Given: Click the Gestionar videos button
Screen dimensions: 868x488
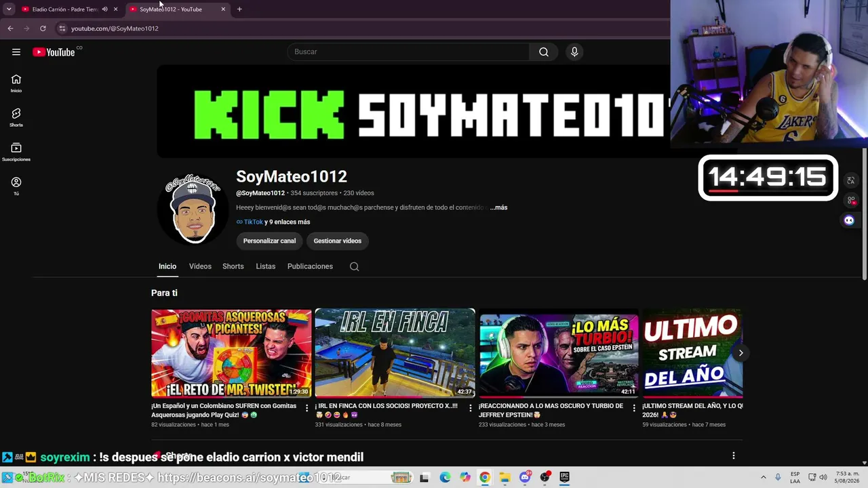Looking at the screenshot, I should 337,241.
